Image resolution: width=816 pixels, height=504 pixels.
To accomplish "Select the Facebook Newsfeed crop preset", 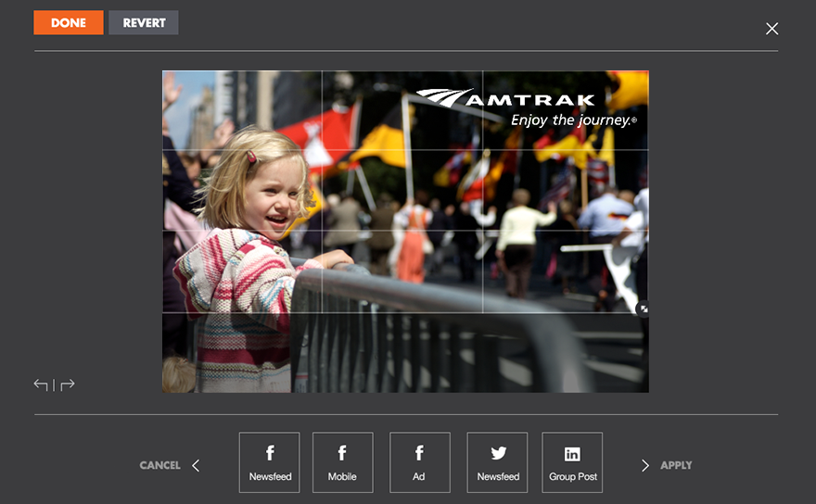I will [x=270, y=462].
